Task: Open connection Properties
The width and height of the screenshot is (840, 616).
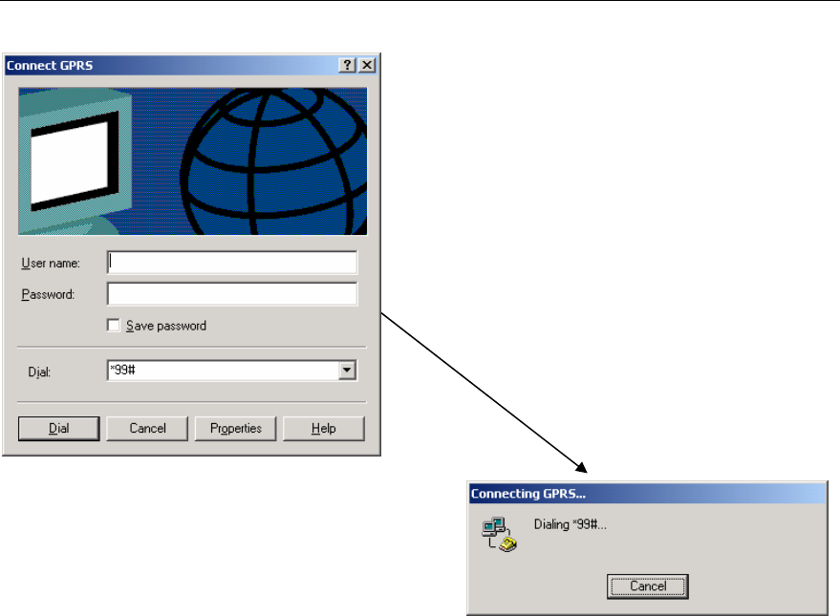Action: pyautogui.click(x=236, y=429)
